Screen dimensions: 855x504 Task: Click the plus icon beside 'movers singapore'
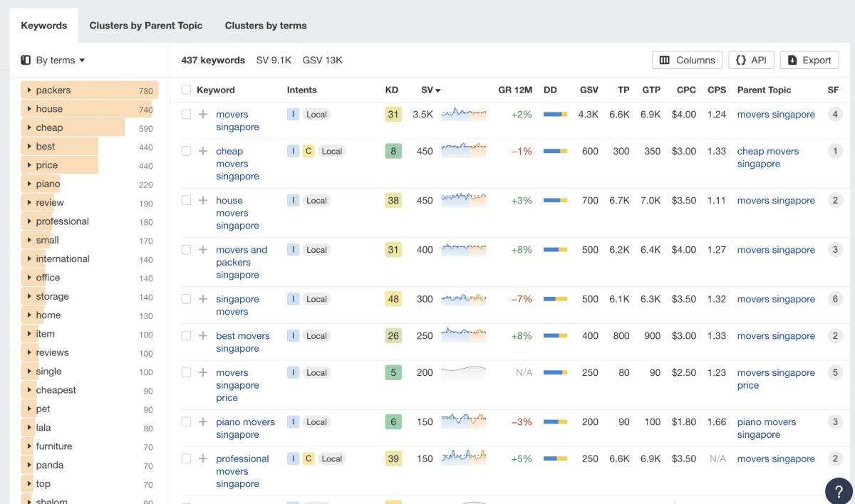pos(203,115)
